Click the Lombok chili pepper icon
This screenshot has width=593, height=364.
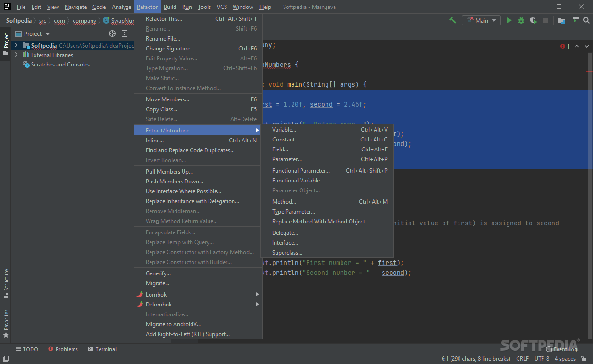tap(140, 294)
